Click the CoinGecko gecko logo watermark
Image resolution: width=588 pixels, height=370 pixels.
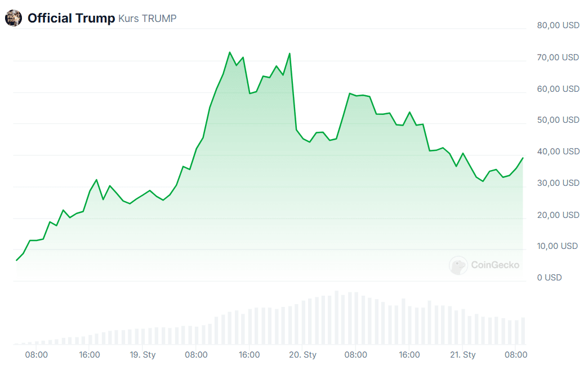click(458, 265)
